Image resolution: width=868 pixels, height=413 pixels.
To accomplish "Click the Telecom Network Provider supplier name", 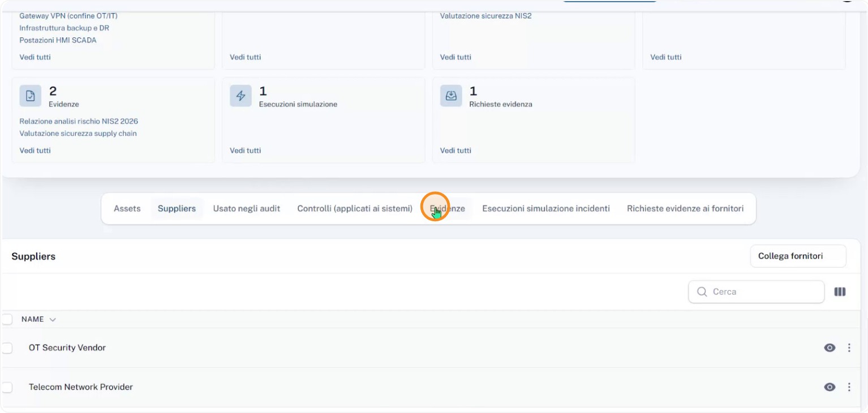I will tap(81, 387).
